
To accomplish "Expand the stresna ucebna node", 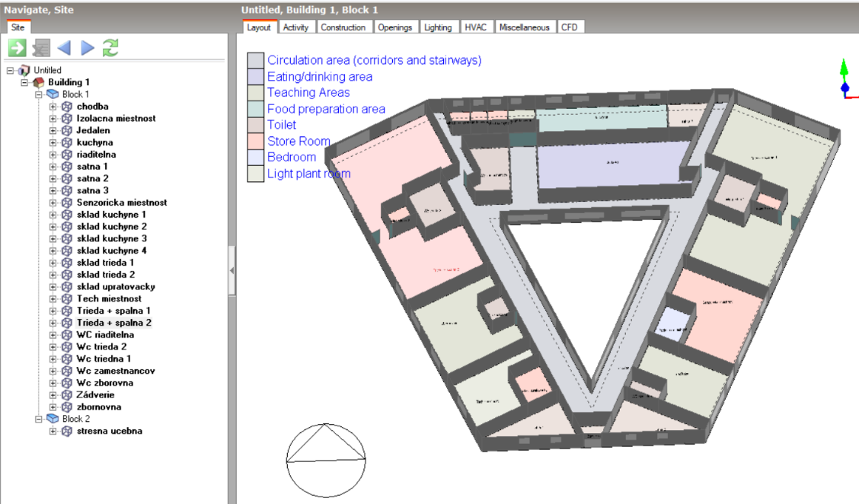I will pyautogui.click(x=53, y=431).
